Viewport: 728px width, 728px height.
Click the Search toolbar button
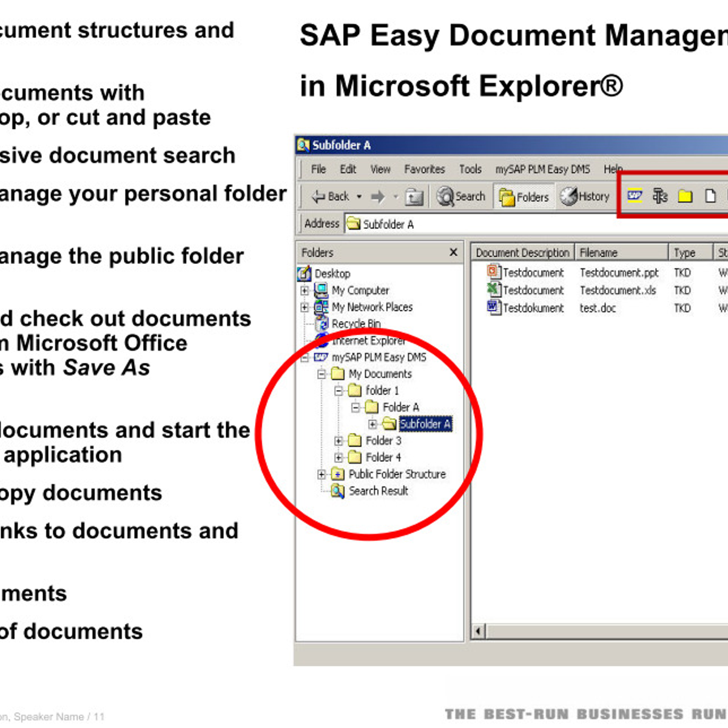point(462,197)
